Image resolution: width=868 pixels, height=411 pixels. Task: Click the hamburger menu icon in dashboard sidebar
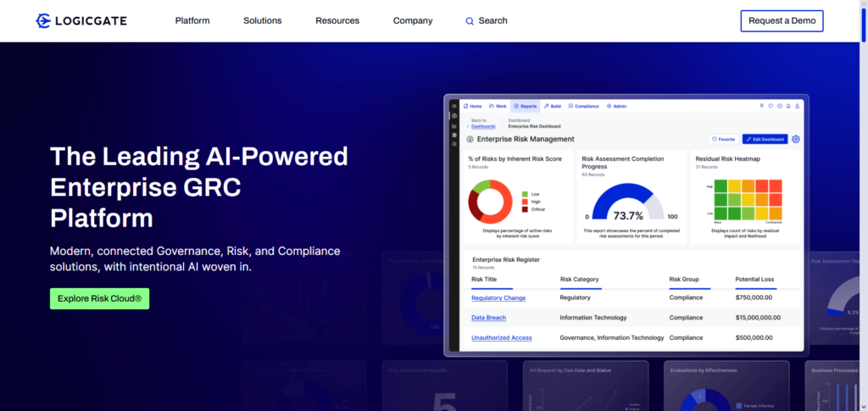pos(454,106)
